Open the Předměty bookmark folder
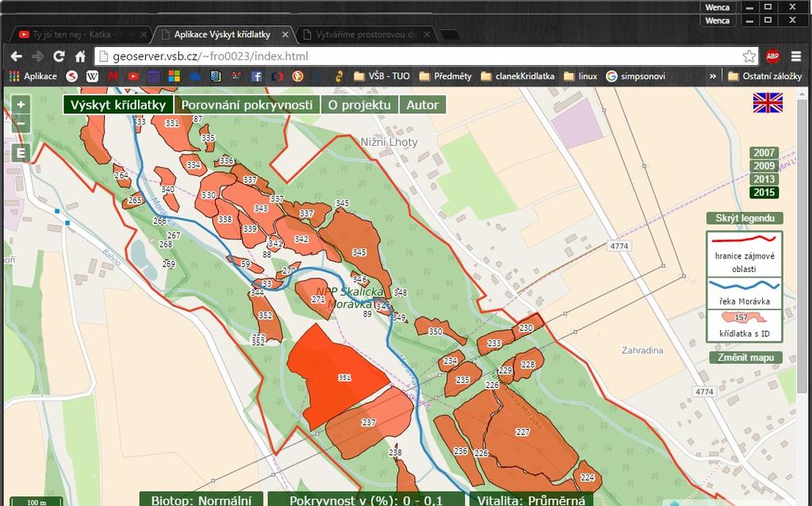 pyautogui.click(x=446, y=76)
